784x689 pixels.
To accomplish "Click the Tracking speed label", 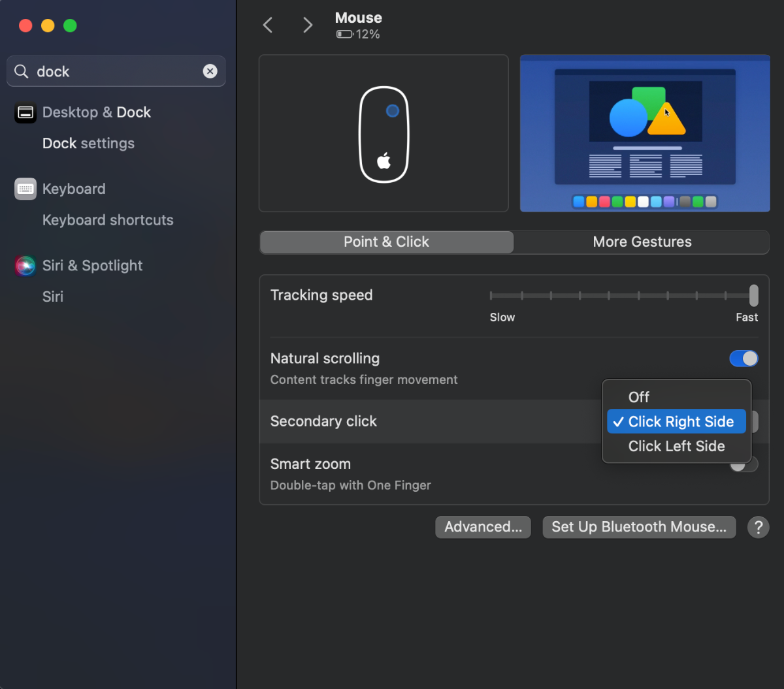I will click(321, 295).
